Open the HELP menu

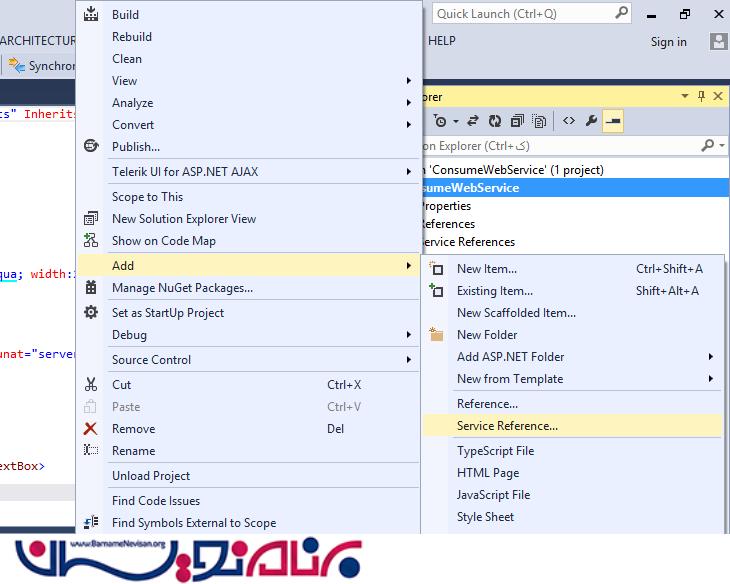coord(441,41)
